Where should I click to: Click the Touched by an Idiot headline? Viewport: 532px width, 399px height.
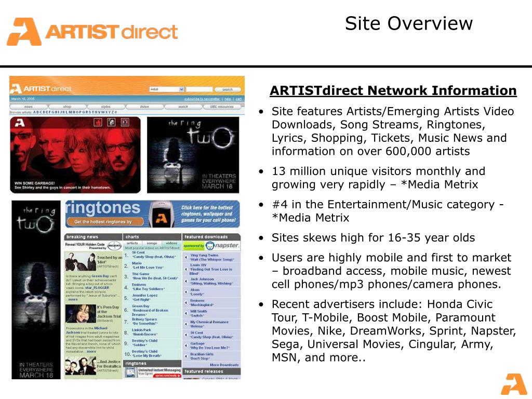click(109, 260)
